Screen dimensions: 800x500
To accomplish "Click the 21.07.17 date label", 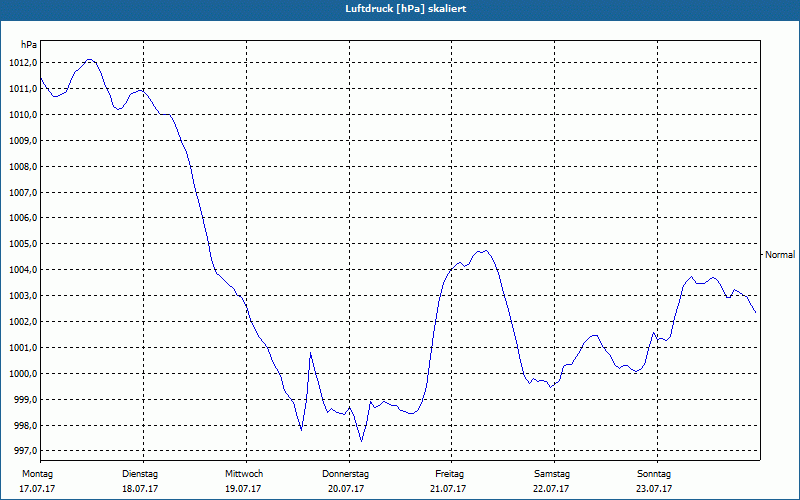I will click(x=448, y=489).
